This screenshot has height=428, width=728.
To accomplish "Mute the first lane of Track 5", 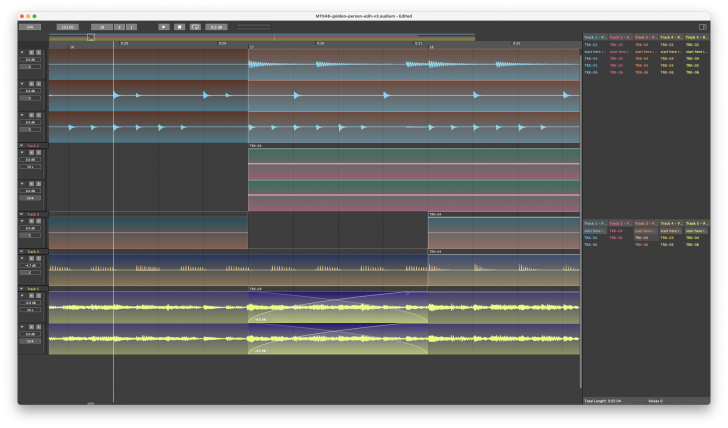I will (x=32, y=295).
